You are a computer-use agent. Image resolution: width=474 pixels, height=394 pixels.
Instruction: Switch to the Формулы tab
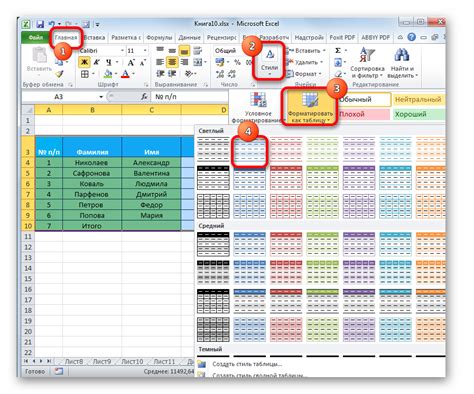pyautogui.click(x=159, y=37)
